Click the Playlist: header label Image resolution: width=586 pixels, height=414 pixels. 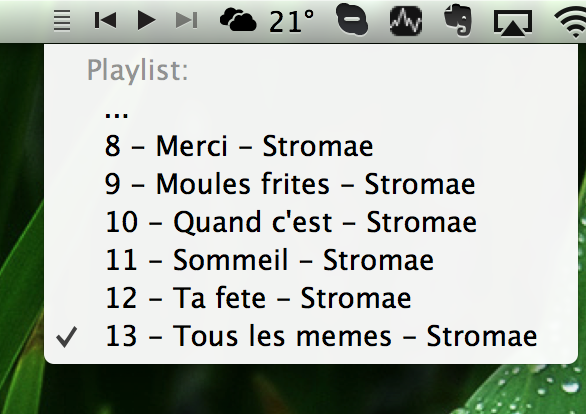[x=138, y=70]
